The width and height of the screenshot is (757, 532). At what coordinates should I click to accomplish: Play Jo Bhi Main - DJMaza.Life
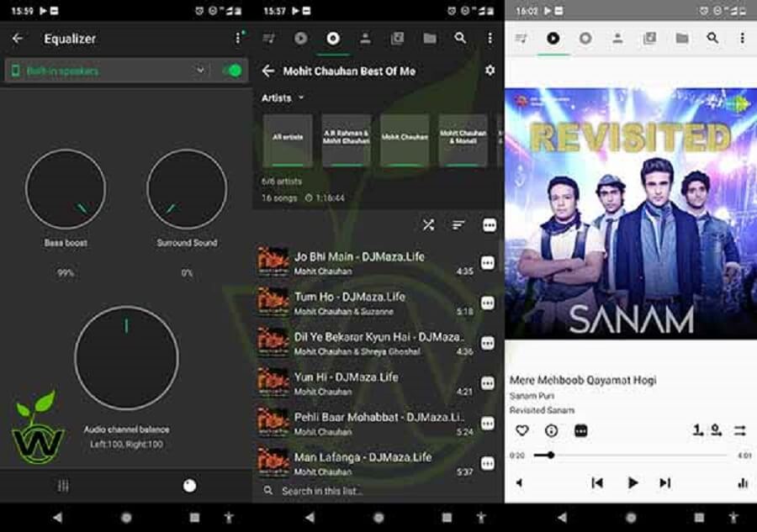point(366,263)
